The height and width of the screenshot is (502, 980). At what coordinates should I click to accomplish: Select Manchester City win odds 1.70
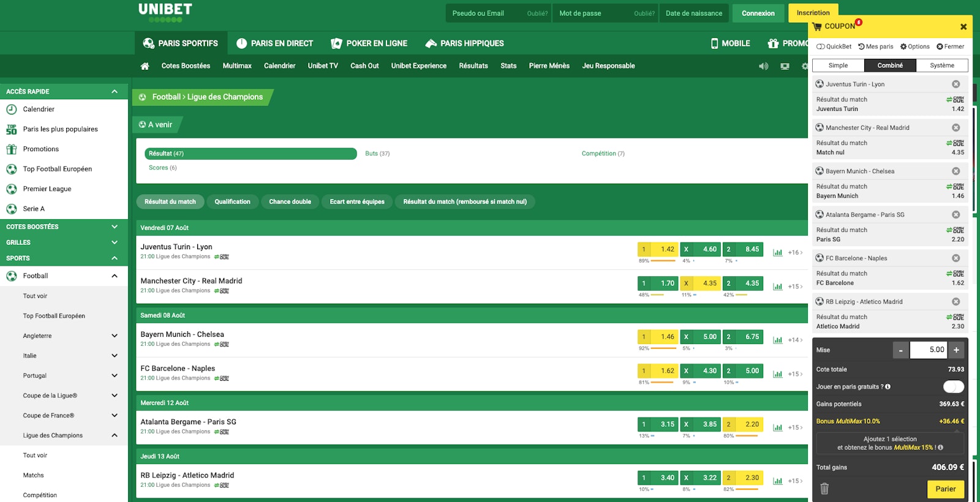658,283
